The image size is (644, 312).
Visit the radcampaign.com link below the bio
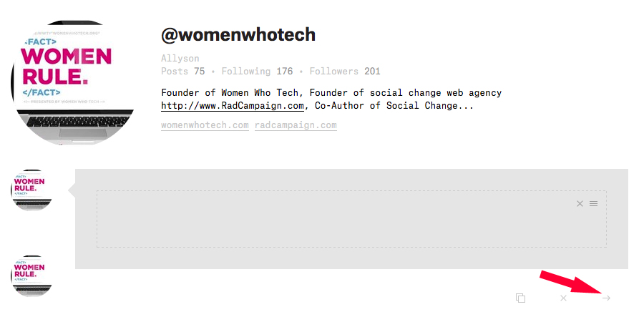(x=296, y=125)
